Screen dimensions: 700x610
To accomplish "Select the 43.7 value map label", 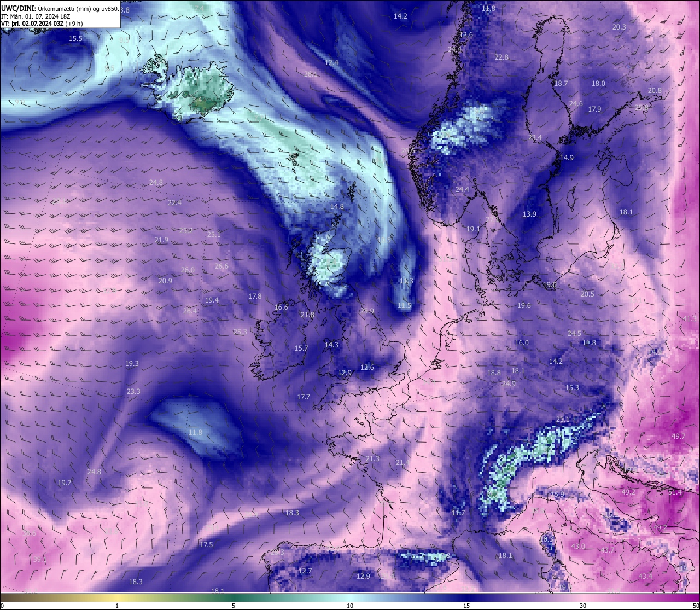I will coord(608,550).
